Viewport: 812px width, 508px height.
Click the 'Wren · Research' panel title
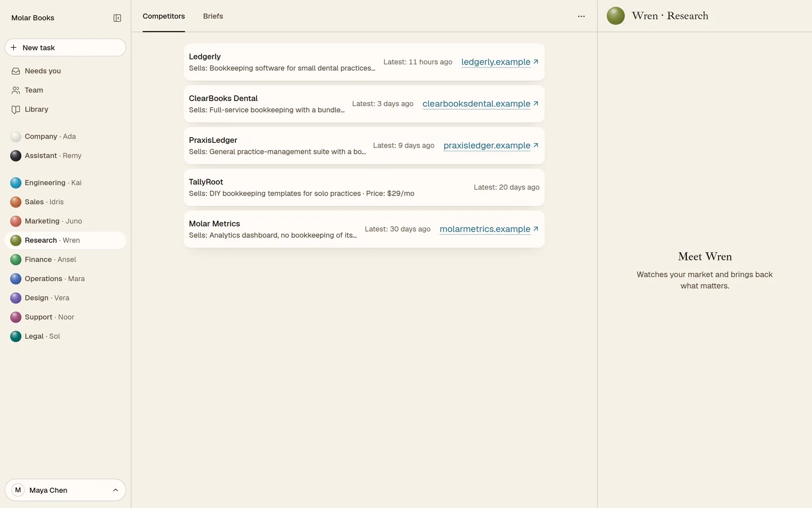670,16
